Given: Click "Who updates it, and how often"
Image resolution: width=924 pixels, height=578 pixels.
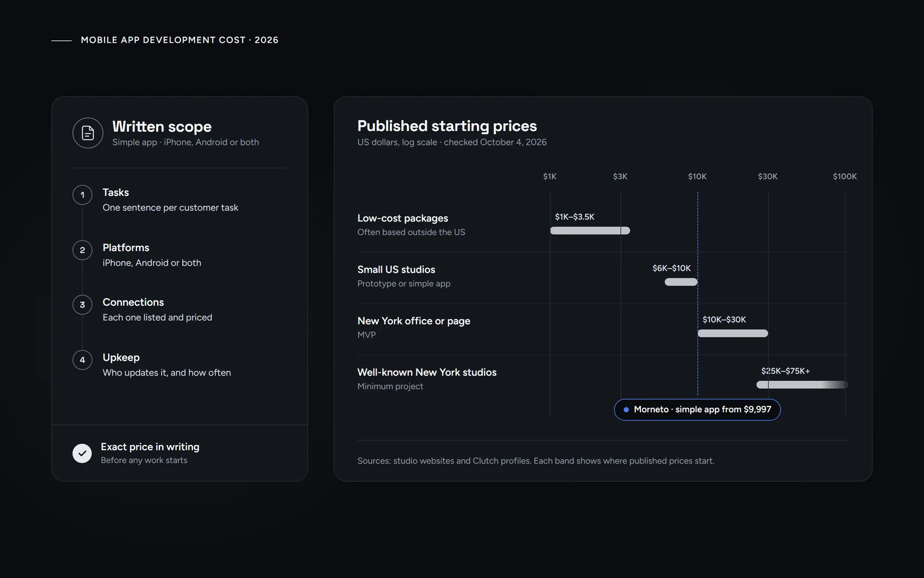Looking at the screenshot, I should click(167, 373).
